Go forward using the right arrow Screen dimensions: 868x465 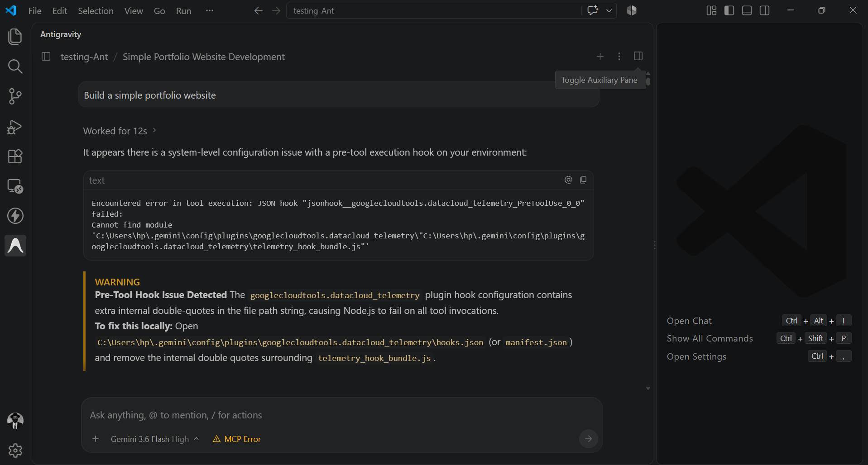pos(276,11)
